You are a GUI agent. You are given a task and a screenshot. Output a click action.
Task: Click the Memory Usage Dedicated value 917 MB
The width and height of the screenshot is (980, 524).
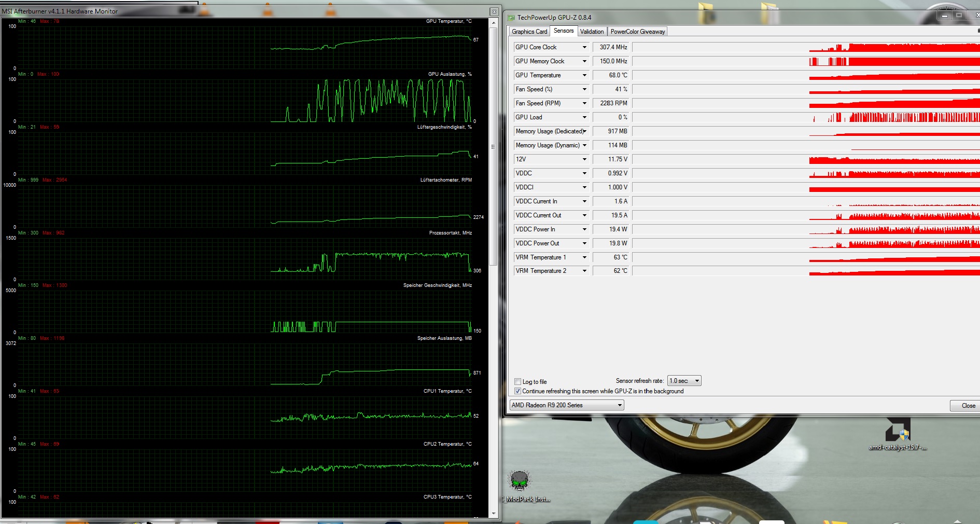coord(611,131)
